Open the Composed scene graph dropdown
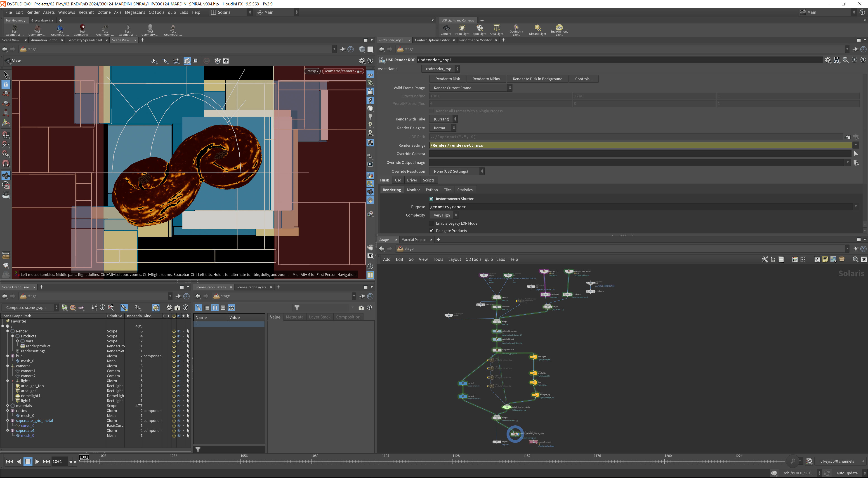The height and width of the screenshot is (478, 868). [x=30, y=308]
